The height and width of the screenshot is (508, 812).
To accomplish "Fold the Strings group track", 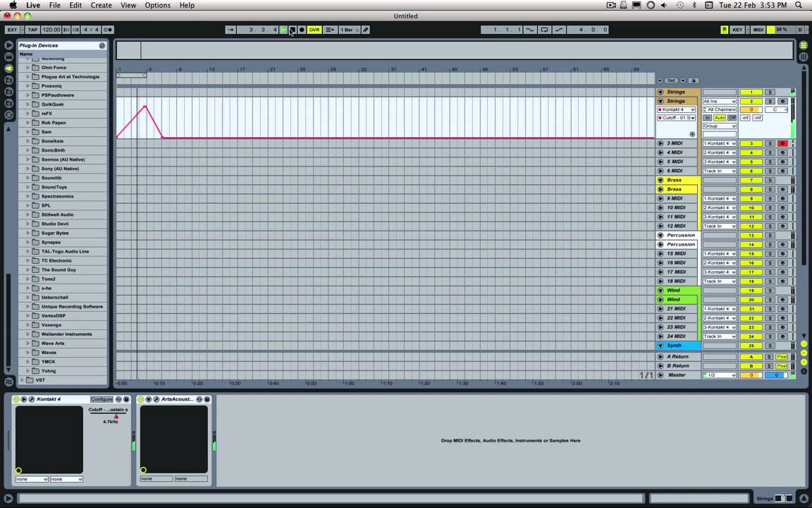I will (660, 92).
